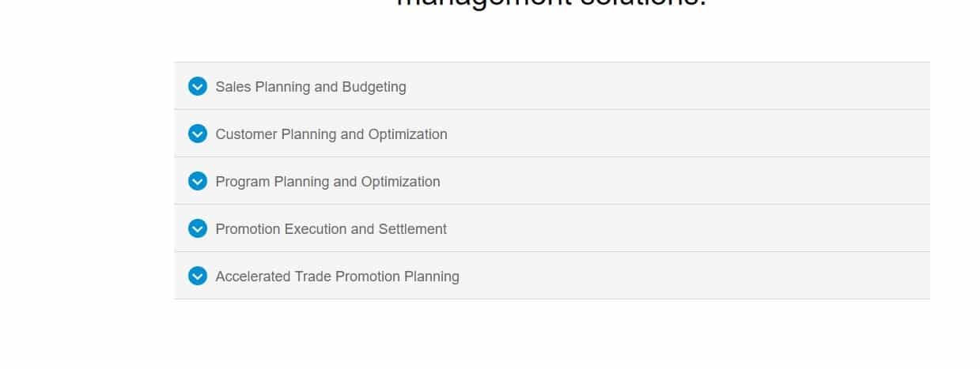Click the word Planning in Accelerated Trade row
This screenshot has height=369, width=980.
click(432, 277)
